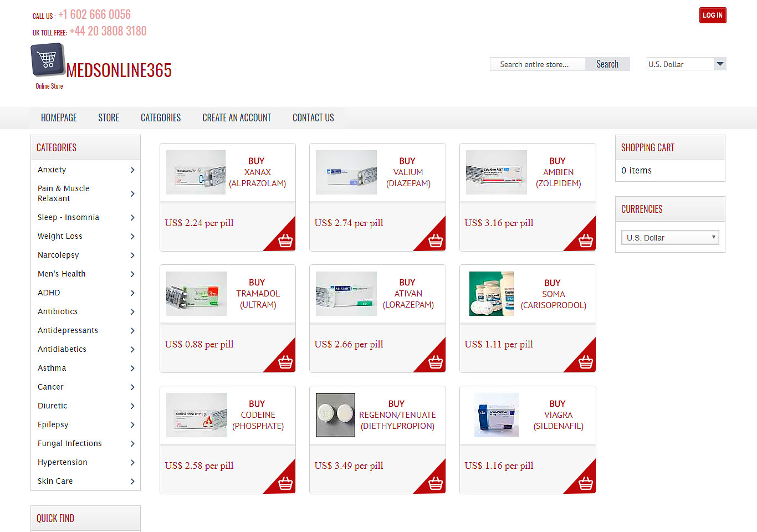Click the basket icon on the Soma card
The width and height of the screenshot is (757, 532).
(x=586, y=362)
